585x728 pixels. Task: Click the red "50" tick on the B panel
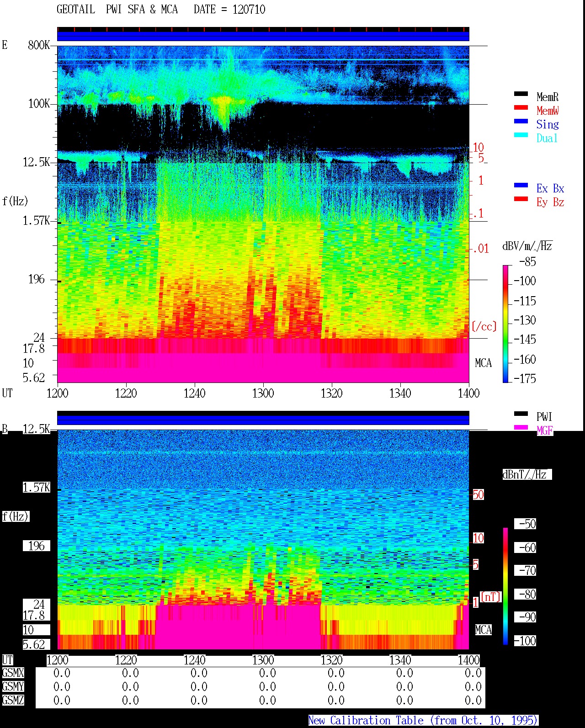click(x=478, y=494)
